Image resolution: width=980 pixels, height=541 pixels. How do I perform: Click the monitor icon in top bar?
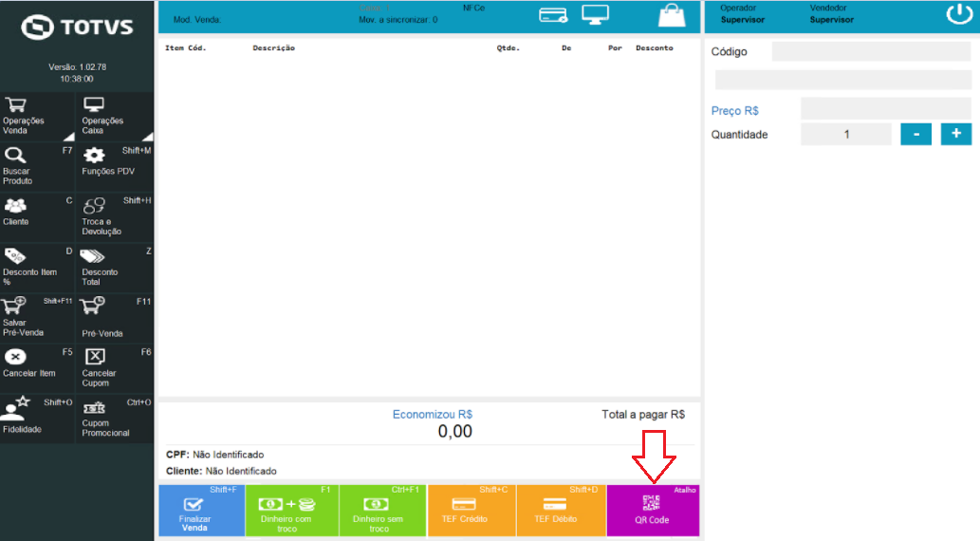pyautogui.click(x=595, y=14)
